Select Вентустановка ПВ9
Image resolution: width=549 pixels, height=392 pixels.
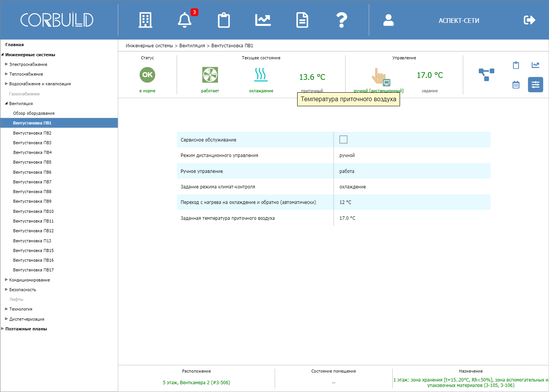[x=32, y=201]
